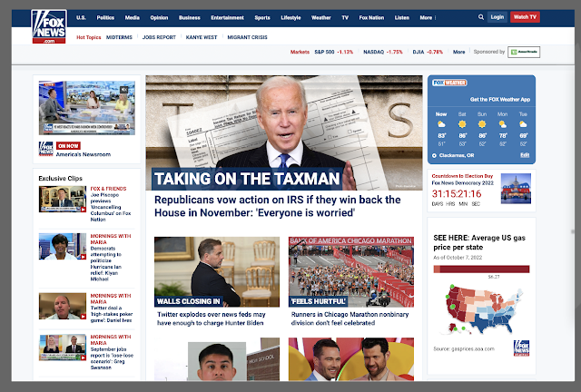
Task: Open the two smiling men story image
Action: pyautogui.click(x=351, y=359)
